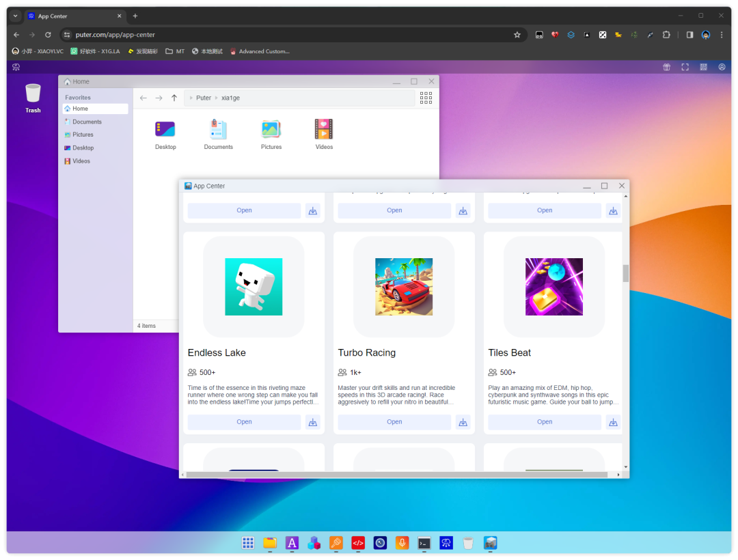Toggle the browser side panel
738x560 pixels.
(x=689, y=35)
